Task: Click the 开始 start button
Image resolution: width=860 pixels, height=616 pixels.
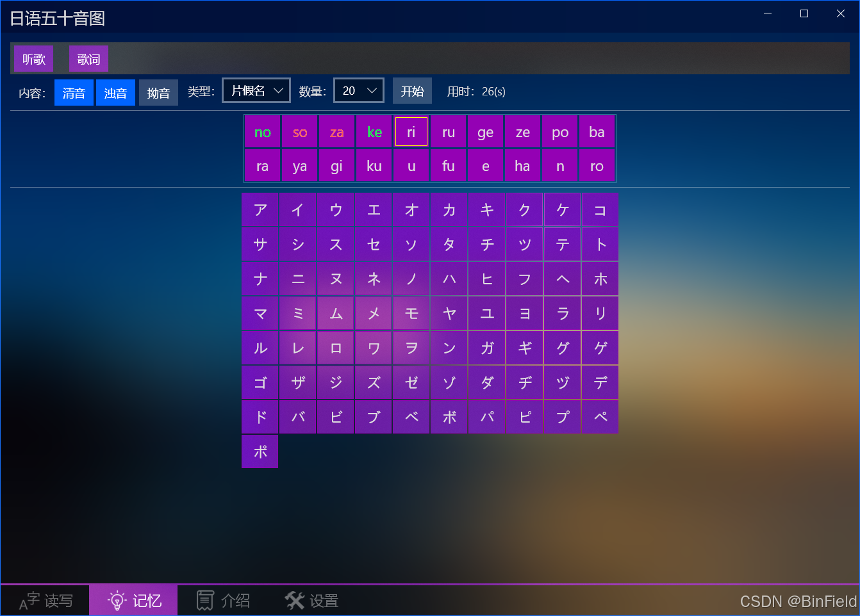Action: (412, 91)
